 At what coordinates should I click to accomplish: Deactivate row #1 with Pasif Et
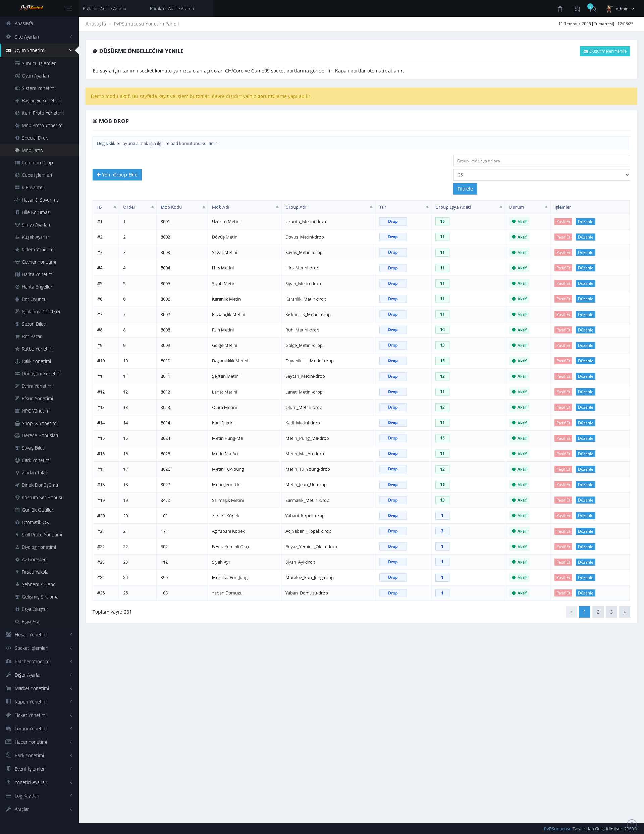tap(563, 222)
